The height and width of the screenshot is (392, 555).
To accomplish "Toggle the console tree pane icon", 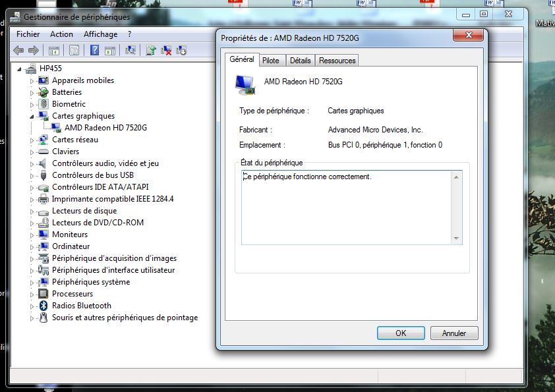I will [54, 50].
